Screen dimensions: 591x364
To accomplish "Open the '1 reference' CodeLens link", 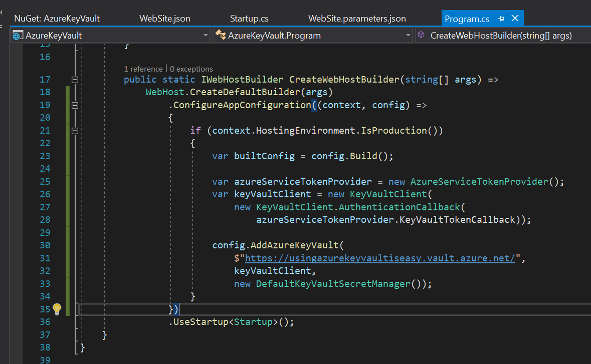I will [143, 69].
